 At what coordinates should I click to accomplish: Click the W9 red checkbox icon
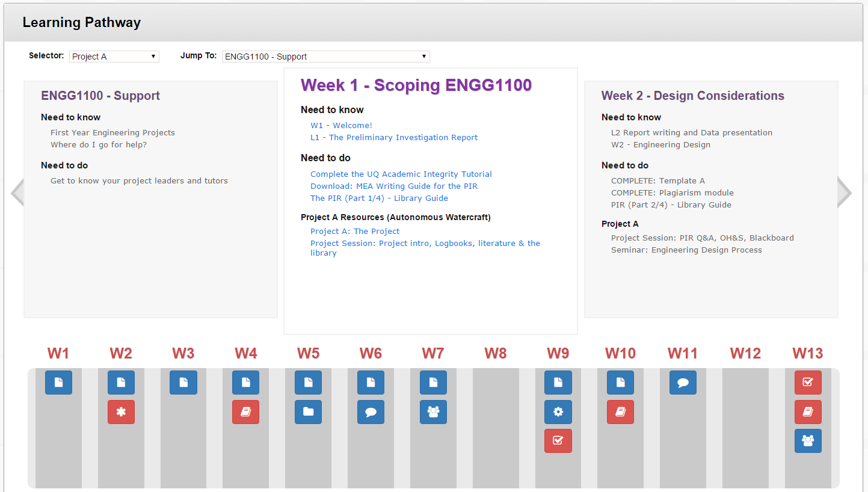click(x=558, y=441)
